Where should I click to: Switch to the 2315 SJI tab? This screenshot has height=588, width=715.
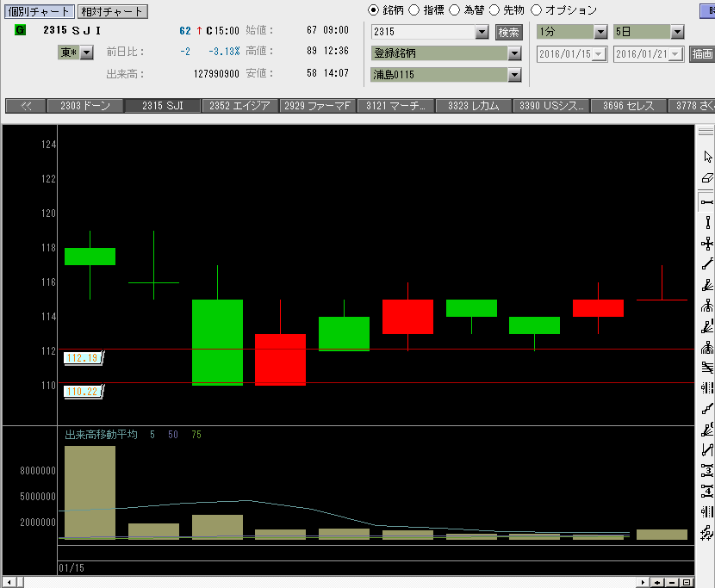tap(162, 106)
